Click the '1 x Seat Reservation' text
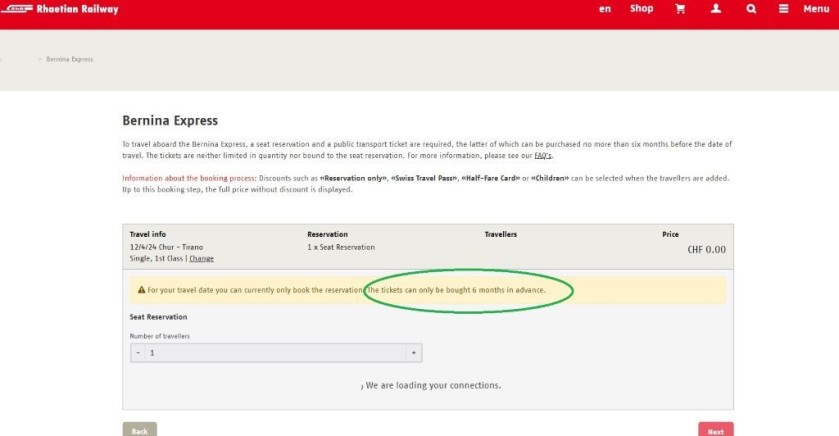This screenshot has height=436, width=839. (x=341, y=247)
